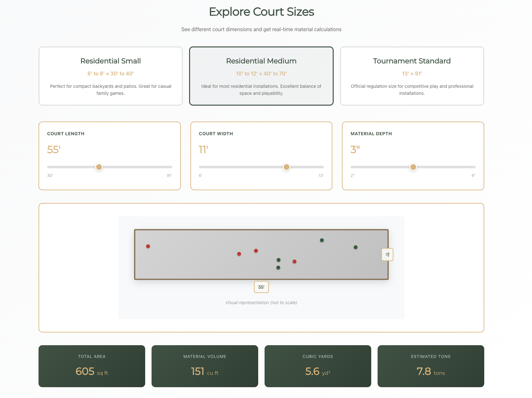532x398 pixels.
Task: Click the large 3" Material Depth value
Action: (355, 150)
